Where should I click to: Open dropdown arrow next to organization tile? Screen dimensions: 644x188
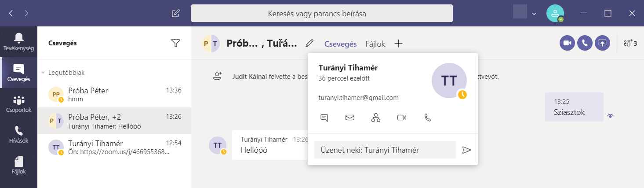coord(534,14)
